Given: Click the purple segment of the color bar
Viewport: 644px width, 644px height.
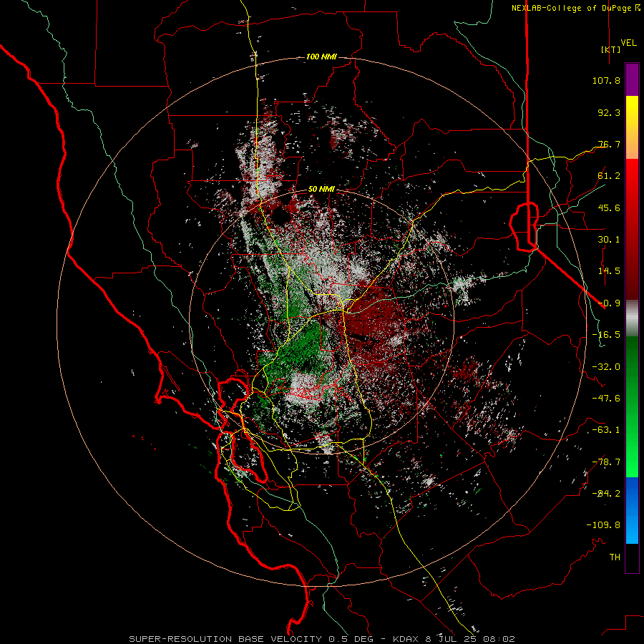Looking at the screenshot, I should (x=632, y=80).
